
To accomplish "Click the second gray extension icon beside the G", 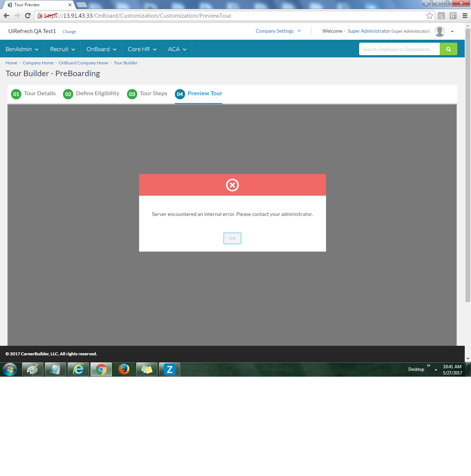I will click(453, 16).
